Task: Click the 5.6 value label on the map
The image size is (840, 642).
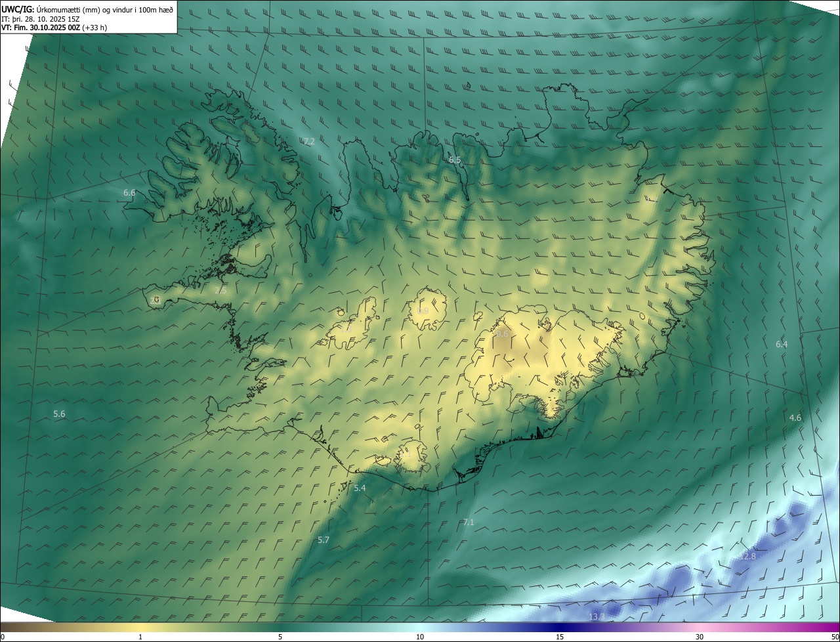Action: click(x=59, y=414)
